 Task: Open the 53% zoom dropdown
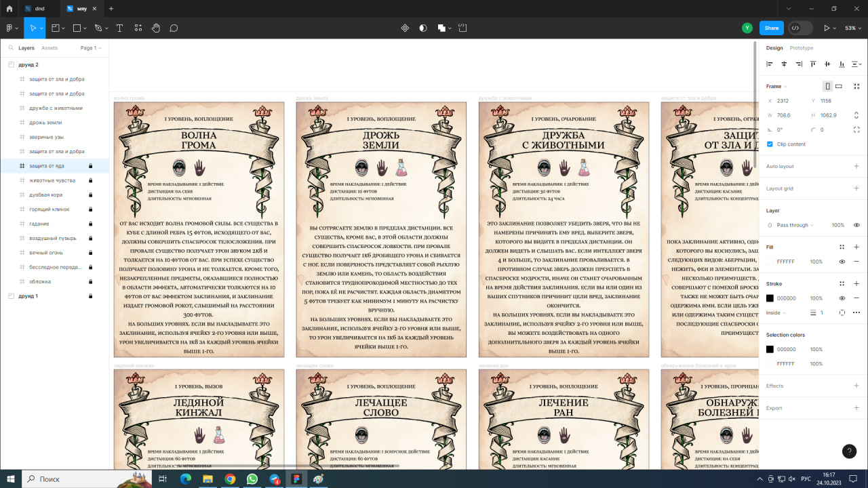coord(852,28)
